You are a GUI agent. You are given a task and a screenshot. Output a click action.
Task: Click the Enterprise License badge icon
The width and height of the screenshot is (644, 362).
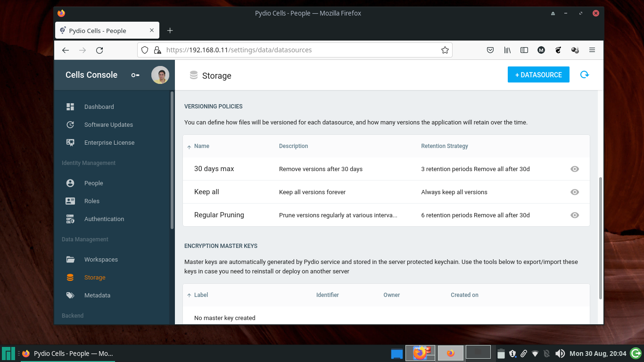(70, 142)
